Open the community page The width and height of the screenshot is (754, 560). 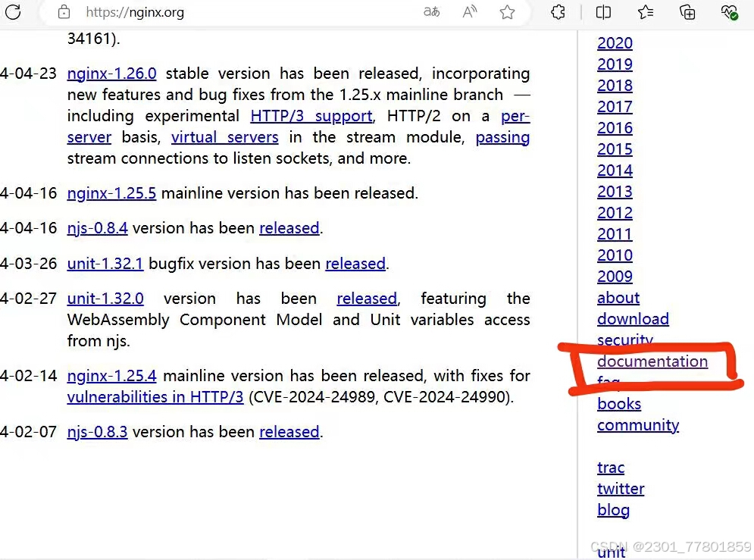(x=638, y=425)
